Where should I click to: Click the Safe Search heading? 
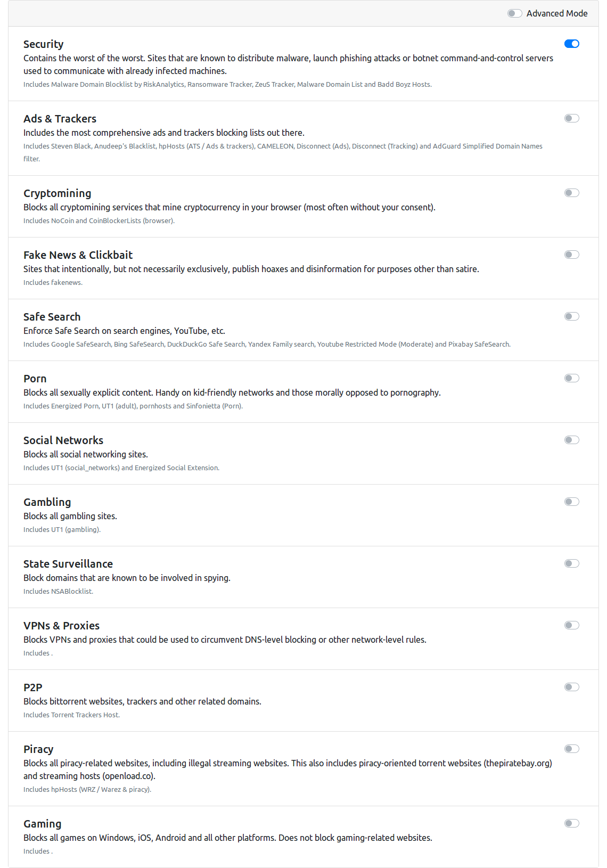52,317
